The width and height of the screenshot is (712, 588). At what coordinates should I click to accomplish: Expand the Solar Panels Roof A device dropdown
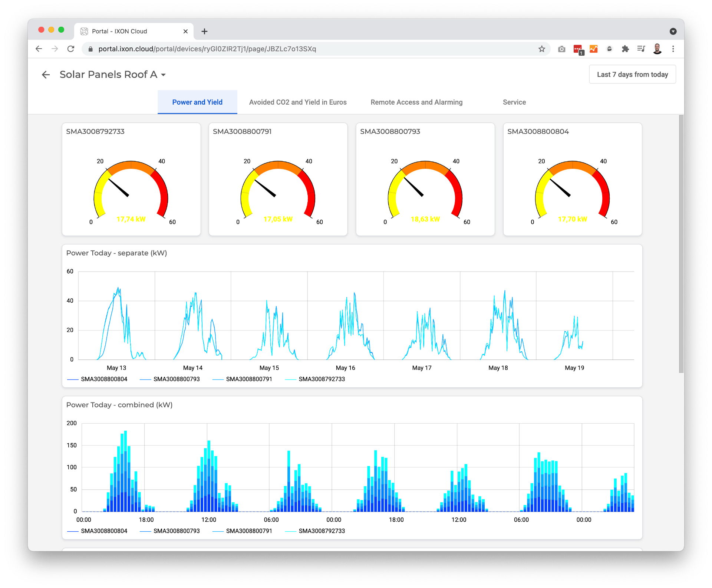tap(164, 75)
